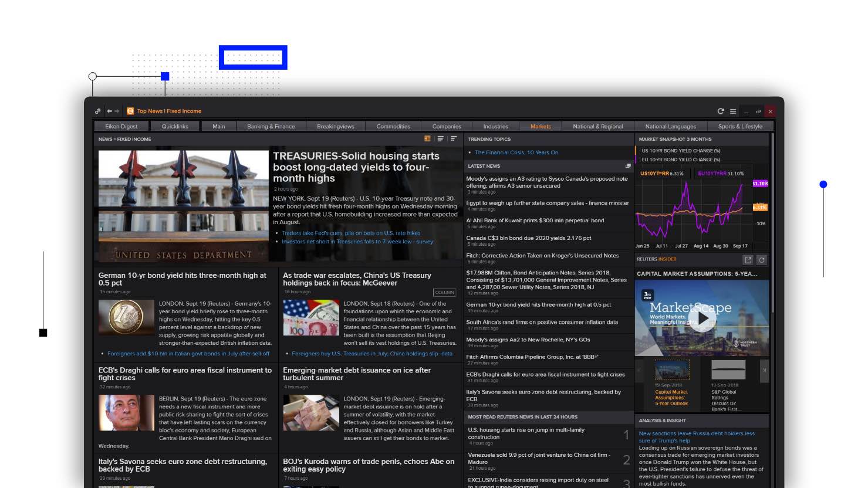Click the euro coin thumbnail

click(126, 318)
